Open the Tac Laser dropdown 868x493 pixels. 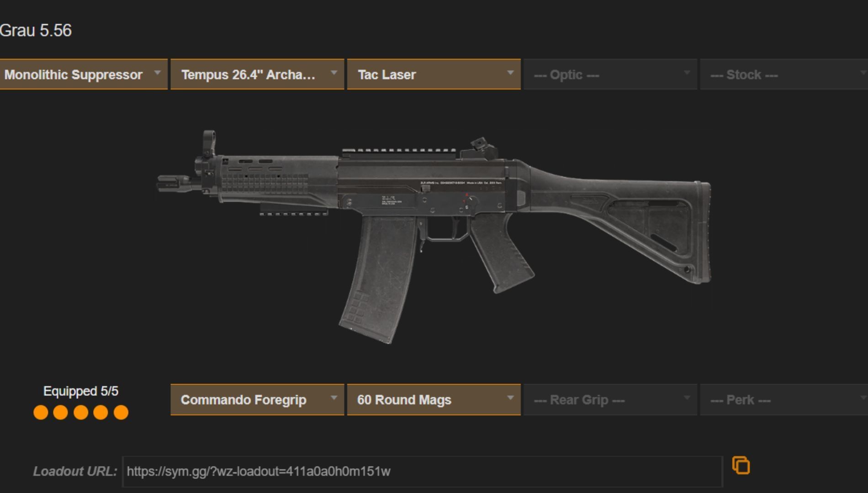pyautogui.click(x=434, y=74)
